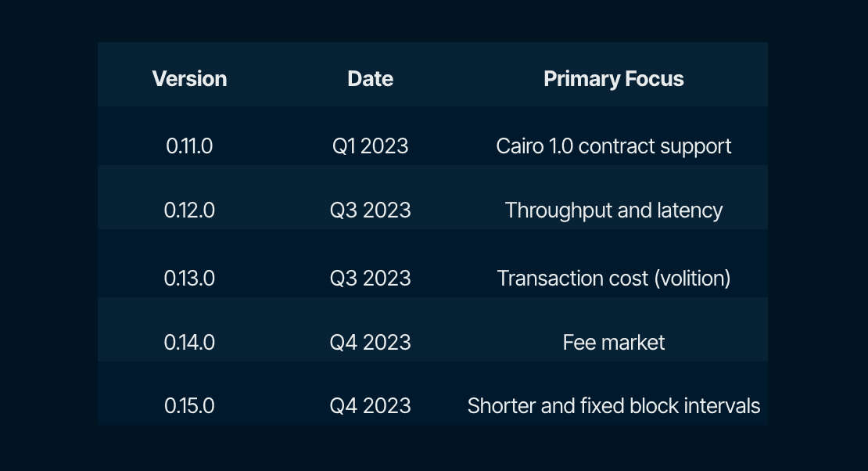Select the Shorter and fixed block intervals cell
The height and width of the screenshot is (471, 868).
coord(614,406)
